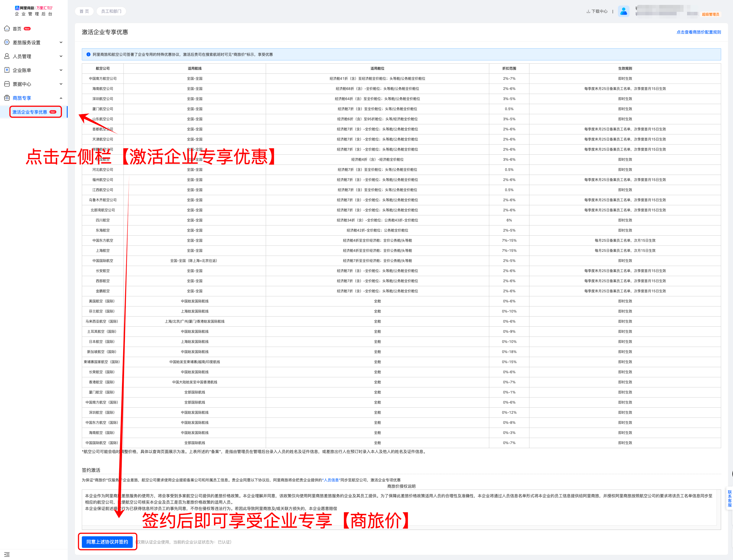
Task: Click 全国-全国（除上海=北京往返） route cell
Action: (195, 261)
